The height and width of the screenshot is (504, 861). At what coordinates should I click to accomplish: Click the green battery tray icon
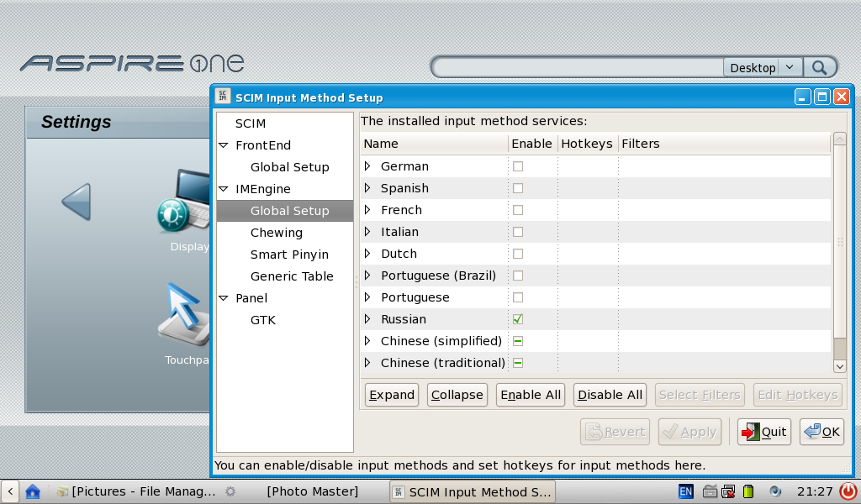pyautogui.click(x=747, y=491)
